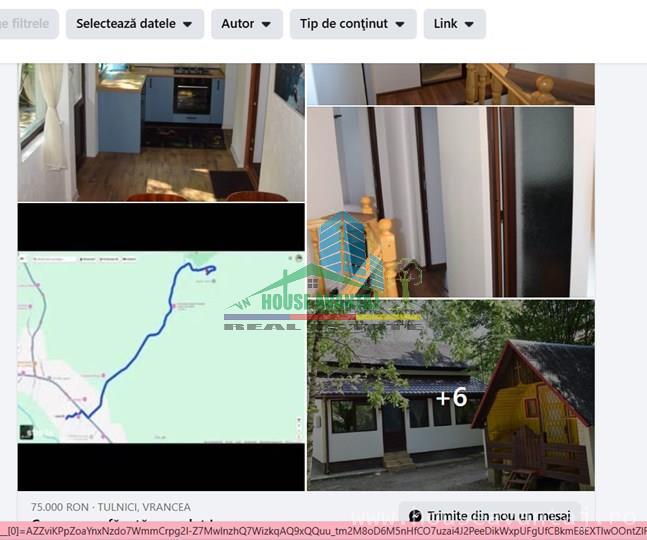Open the route map image
Screen dimensions: 647x540
pyautogui.click(x=160, y=347)
